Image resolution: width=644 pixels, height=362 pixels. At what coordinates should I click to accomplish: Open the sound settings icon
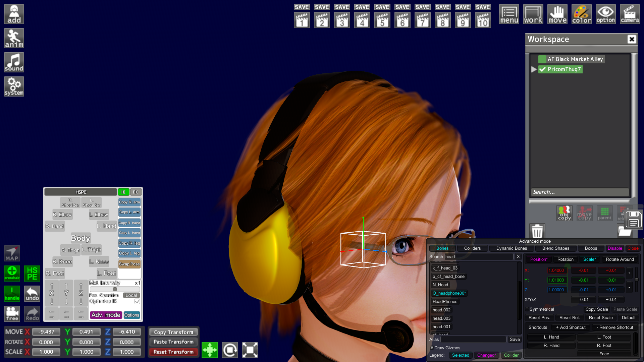pyautogui.click(x=14, y=62)
